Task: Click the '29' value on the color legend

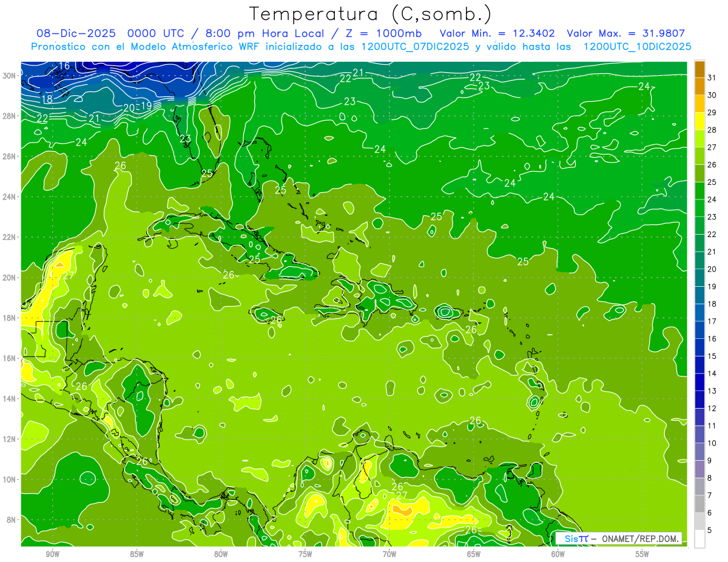Action: tap(712, 112)
